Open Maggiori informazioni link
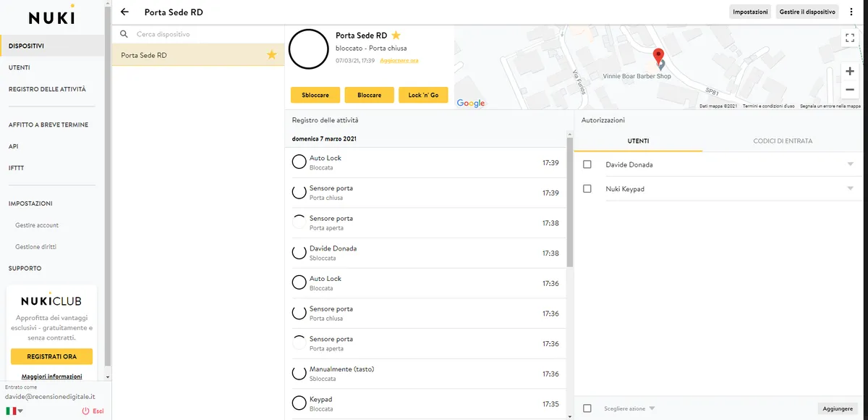 click(52, 377)
